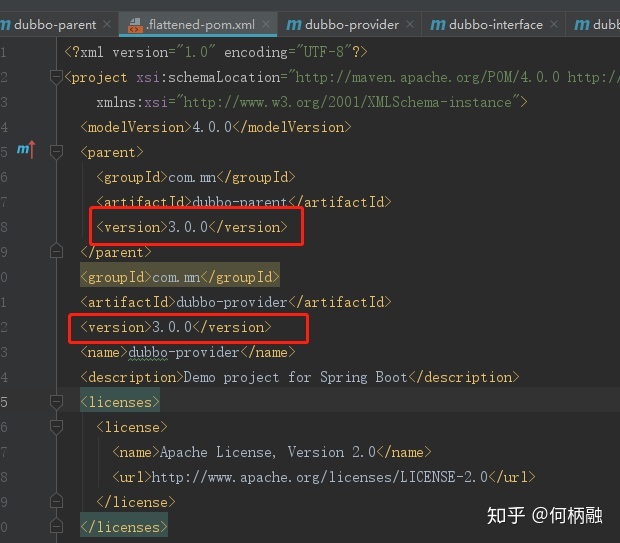Click fold marker at closing license tag

[56, 501]
